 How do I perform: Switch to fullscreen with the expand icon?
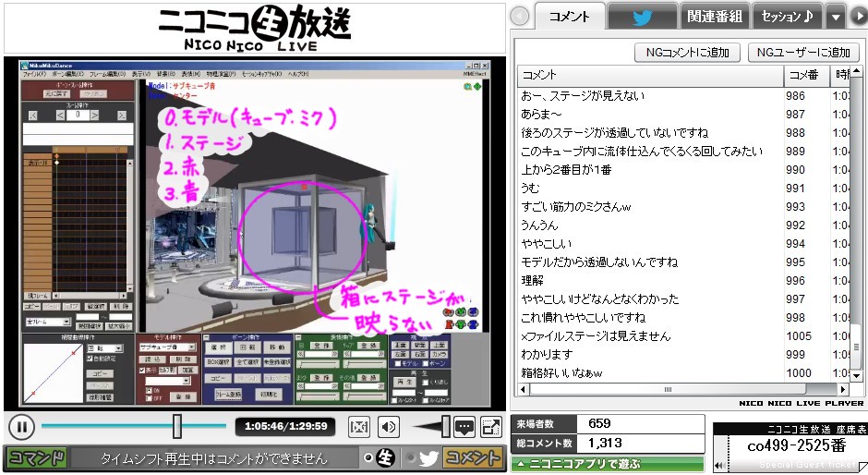pyautogui.click(x=491, y=427)
